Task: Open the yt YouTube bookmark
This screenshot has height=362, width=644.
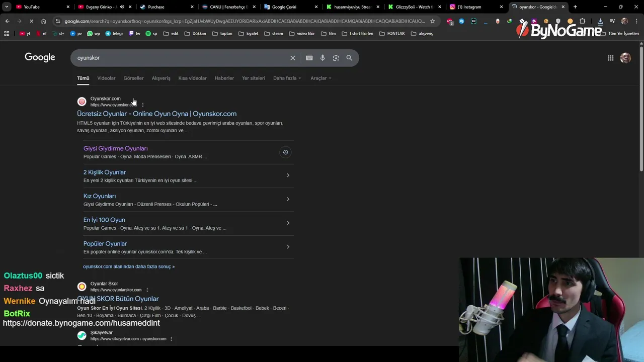Action: point(25,34)
